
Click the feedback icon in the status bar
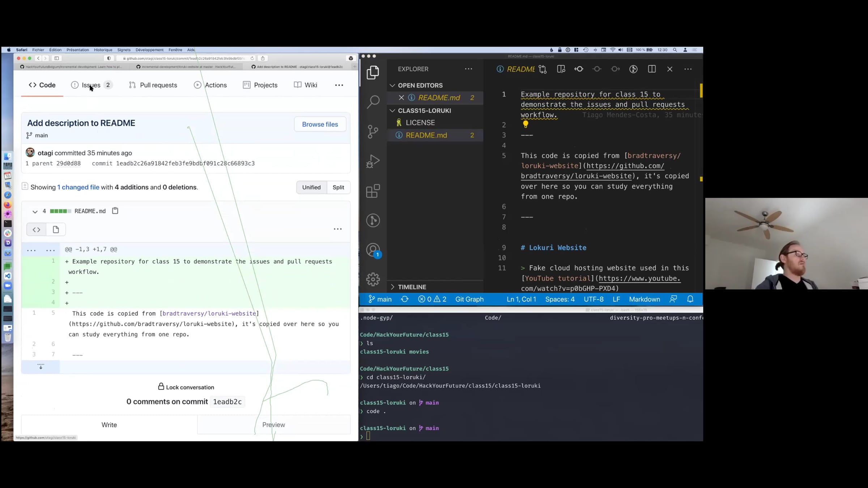[673, 299]
